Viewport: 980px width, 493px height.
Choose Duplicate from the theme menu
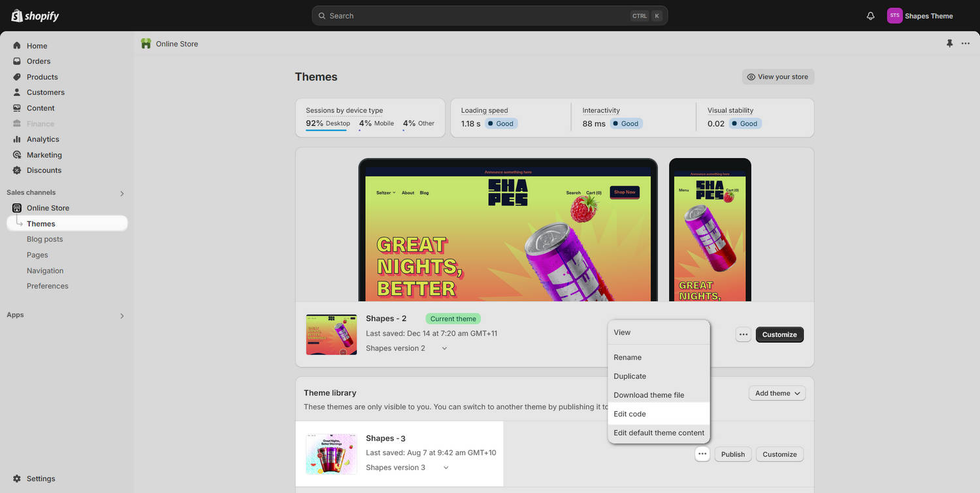tap(659, 376)
